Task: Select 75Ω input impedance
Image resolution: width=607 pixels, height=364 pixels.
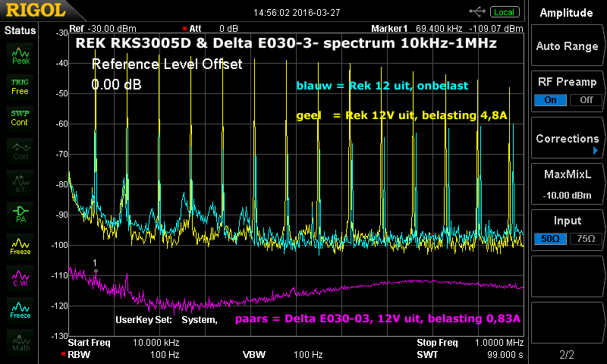Action: [x=586, y=239]
